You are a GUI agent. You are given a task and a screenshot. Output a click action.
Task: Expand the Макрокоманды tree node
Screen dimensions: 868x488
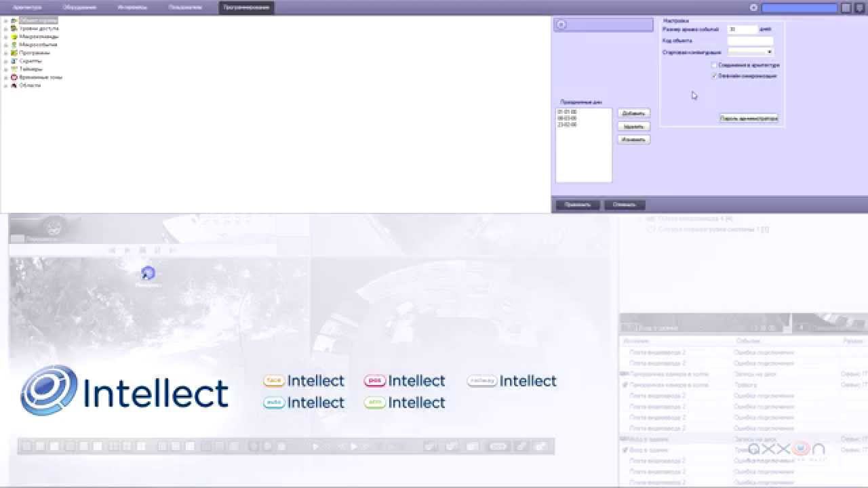tap(5, 37)
